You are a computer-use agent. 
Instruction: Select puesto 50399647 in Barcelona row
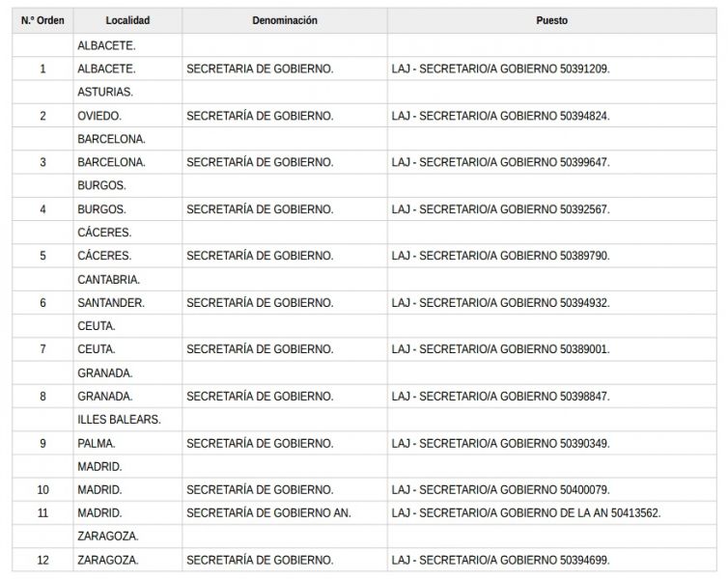(500, 162)
